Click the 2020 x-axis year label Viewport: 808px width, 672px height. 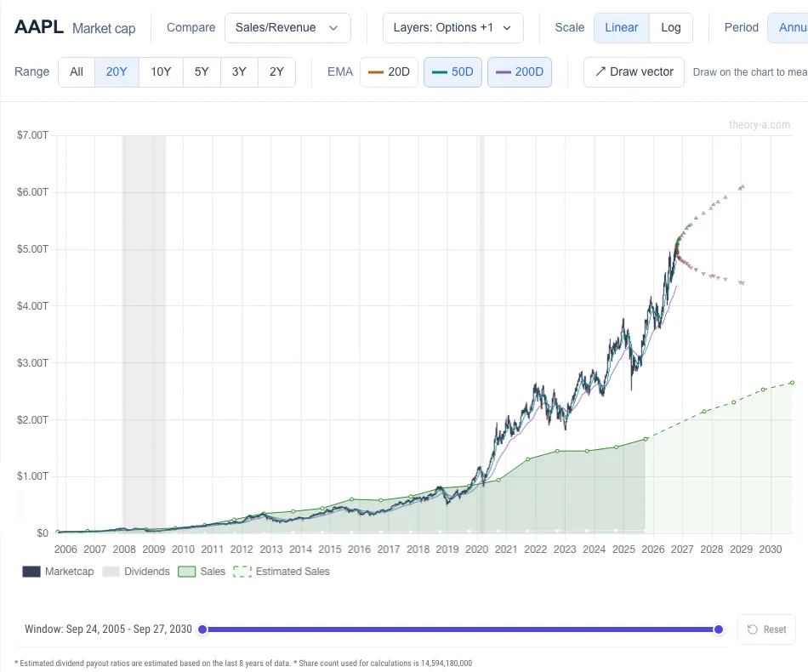click(476, 550)
